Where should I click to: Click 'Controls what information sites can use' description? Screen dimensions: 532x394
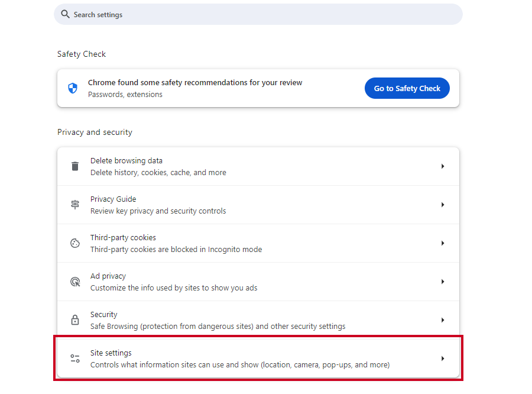240,365
